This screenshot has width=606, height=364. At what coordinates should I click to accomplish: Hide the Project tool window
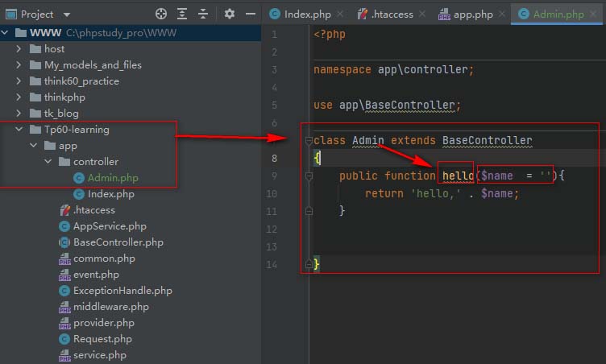click(x=251, y=14)
